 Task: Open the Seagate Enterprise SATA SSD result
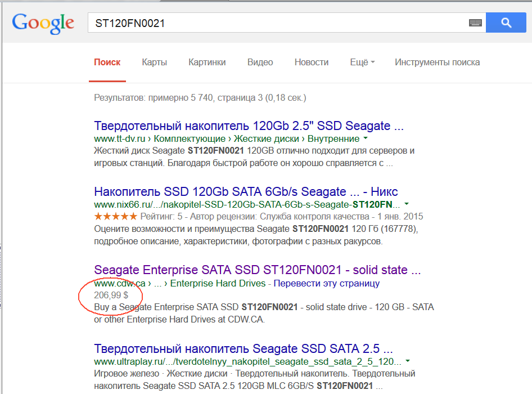click(x=258, y=270)
